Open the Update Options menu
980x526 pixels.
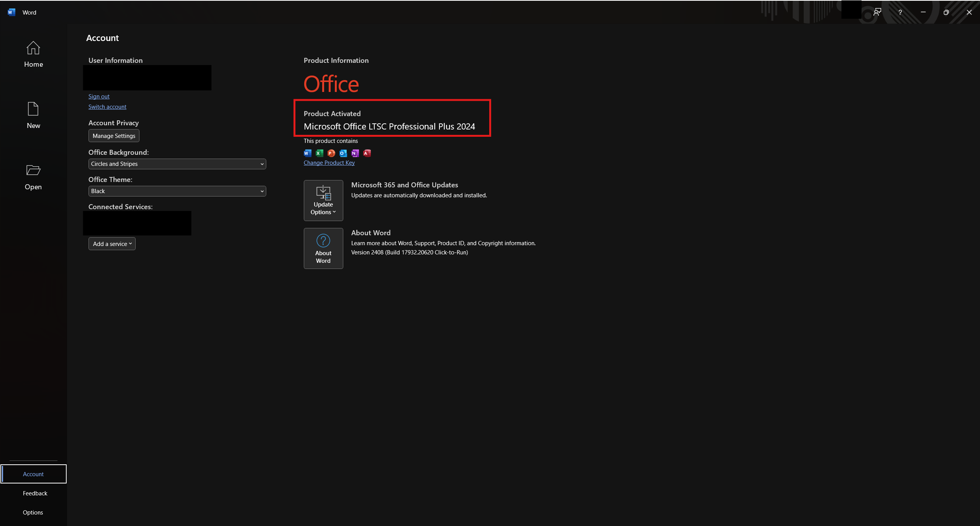click(x=323, y=200)
